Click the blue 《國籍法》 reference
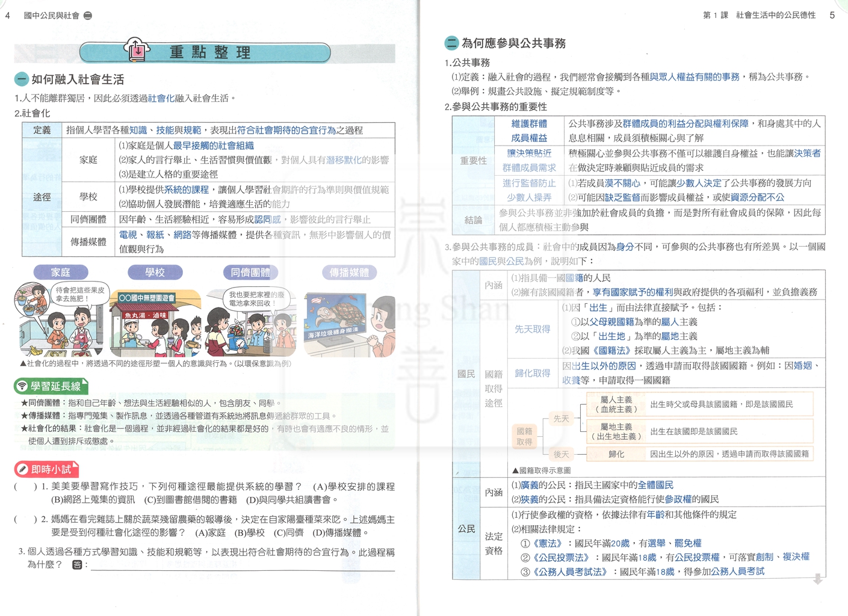This screenshot has height=616, width=848. point(612,351)
